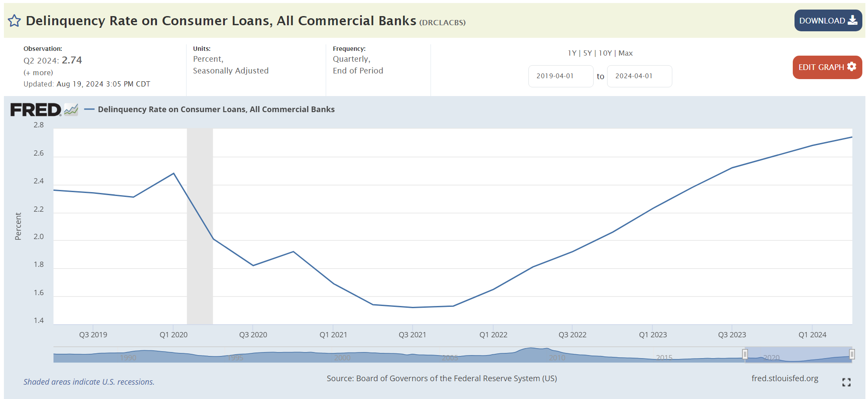Grab the right range slider handle
Screen dimensions: 868x399
click(x=852, y=354)
